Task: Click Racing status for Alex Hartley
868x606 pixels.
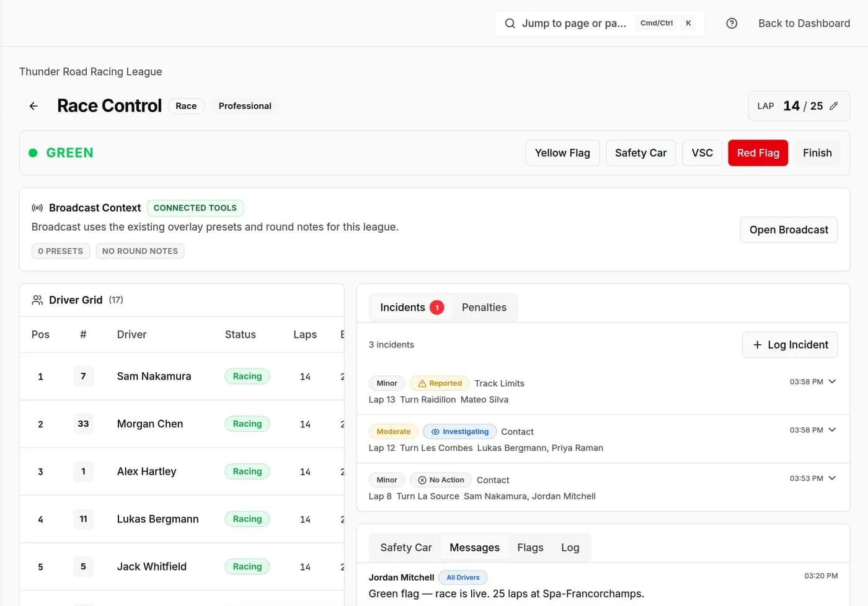Action: click(x=247, y=471)
